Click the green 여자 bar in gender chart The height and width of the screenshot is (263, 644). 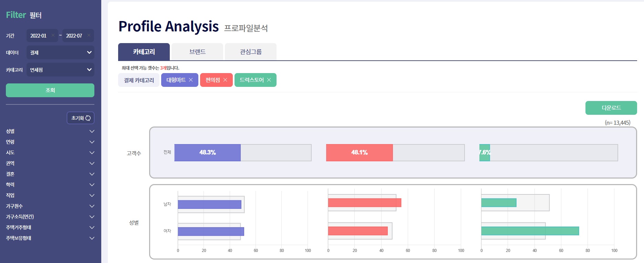tap(530, 231)
